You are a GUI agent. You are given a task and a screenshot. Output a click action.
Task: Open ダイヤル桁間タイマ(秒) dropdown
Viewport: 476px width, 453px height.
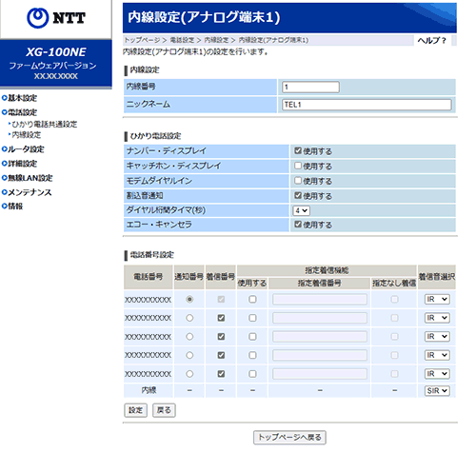(x=301, y=210)
